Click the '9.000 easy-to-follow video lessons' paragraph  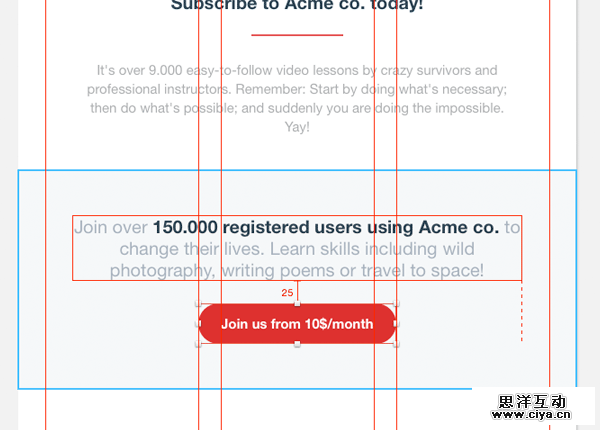297,70
